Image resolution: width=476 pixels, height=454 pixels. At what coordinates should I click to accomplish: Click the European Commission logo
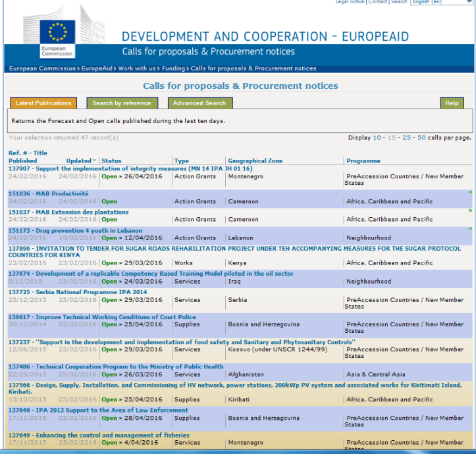[x=57, y=38]
